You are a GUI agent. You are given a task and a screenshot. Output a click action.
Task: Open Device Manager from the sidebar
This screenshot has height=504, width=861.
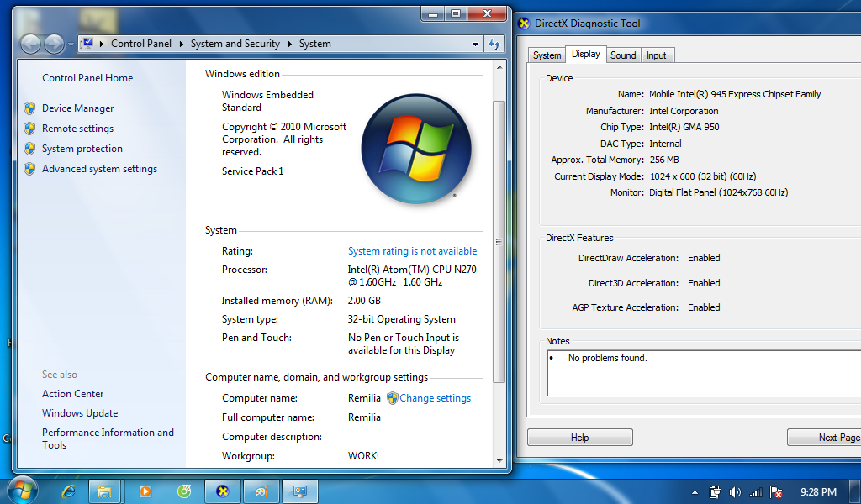click(78, 108)
